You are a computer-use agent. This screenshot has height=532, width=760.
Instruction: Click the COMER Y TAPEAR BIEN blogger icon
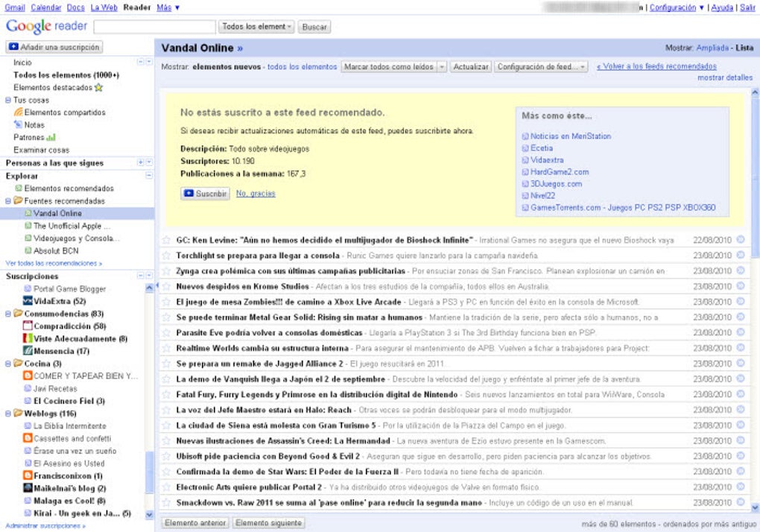point(28,376)
